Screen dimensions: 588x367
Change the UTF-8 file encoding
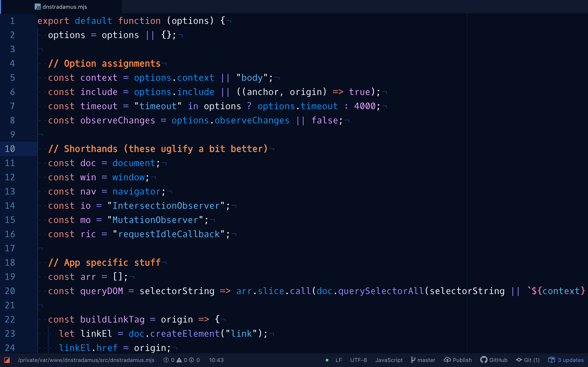coord(358,360)
